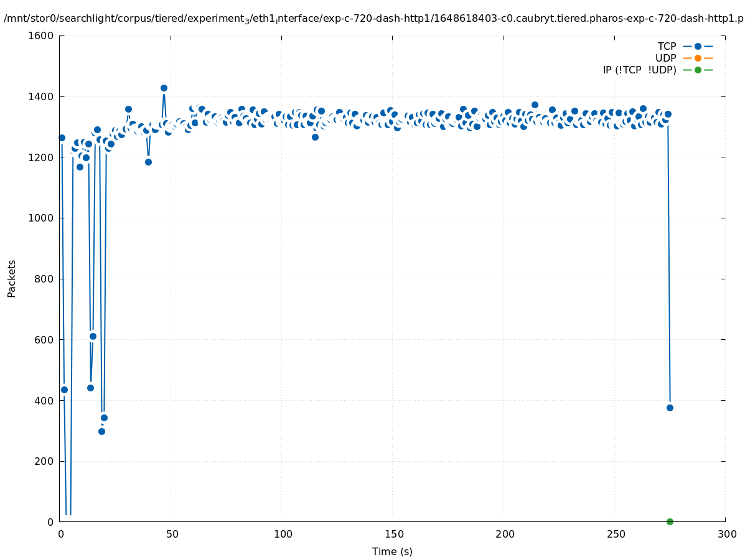Click the TCP dip point near 40 seconds
745x560 pixels.
point(148,162)
